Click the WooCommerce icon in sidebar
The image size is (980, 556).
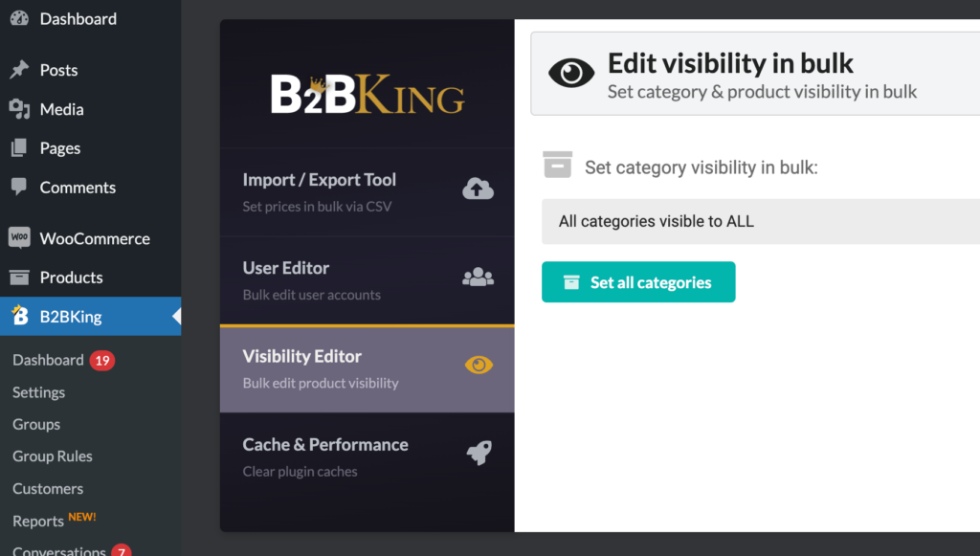point(19,237)
